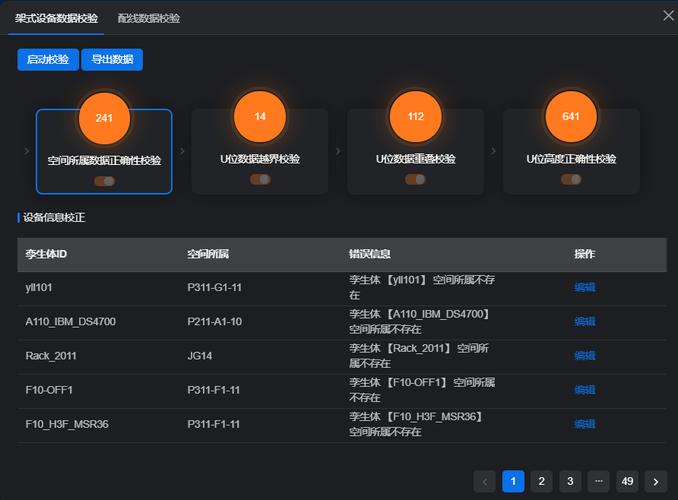Click 编辑 link for Rack_2011 row

pos(585,356)
